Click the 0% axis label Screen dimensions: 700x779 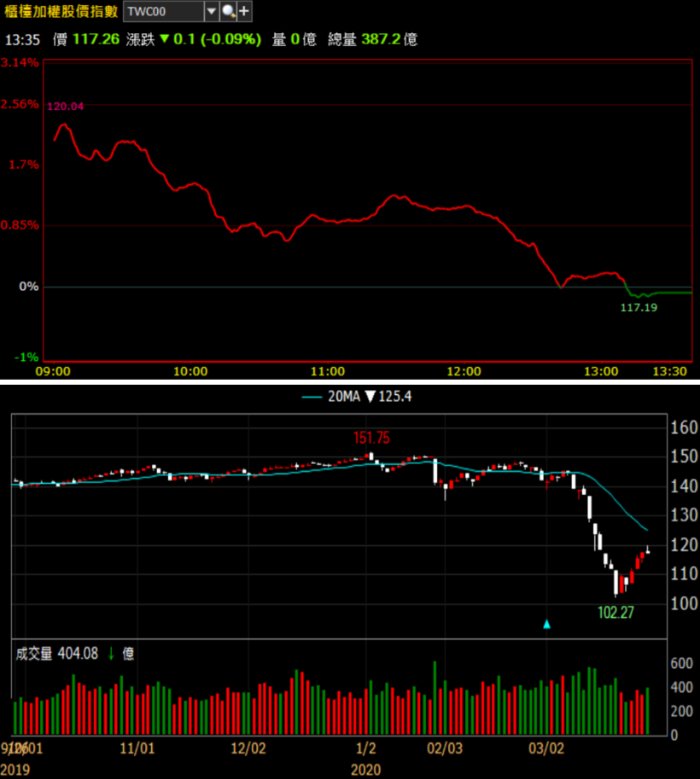pos(29,287)
